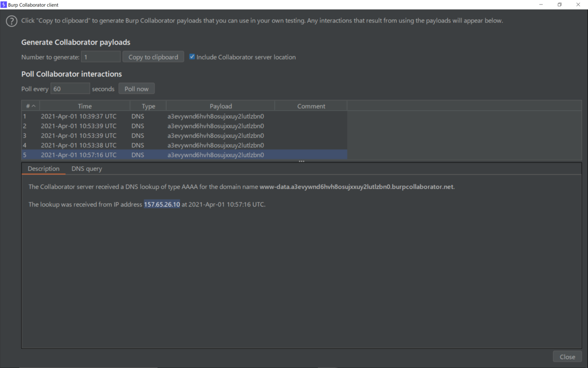The height and width of the screenshot is (368, 588).
Task: Click DNS type cell in row 1
Action: point(148,116)
